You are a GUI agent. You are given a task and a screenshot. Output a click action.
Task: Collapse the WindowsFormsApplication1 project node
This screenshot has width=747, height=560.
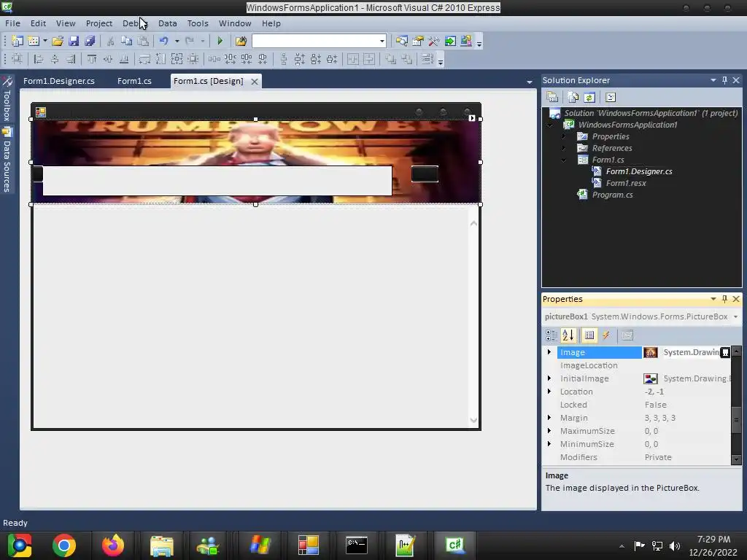pyautogui.click(x=551, y=125)
